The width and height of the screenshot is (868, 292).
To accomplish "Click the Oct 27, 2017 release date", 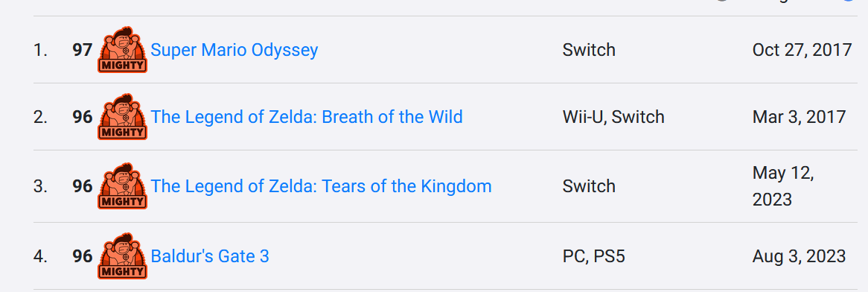I will point(802,50).
